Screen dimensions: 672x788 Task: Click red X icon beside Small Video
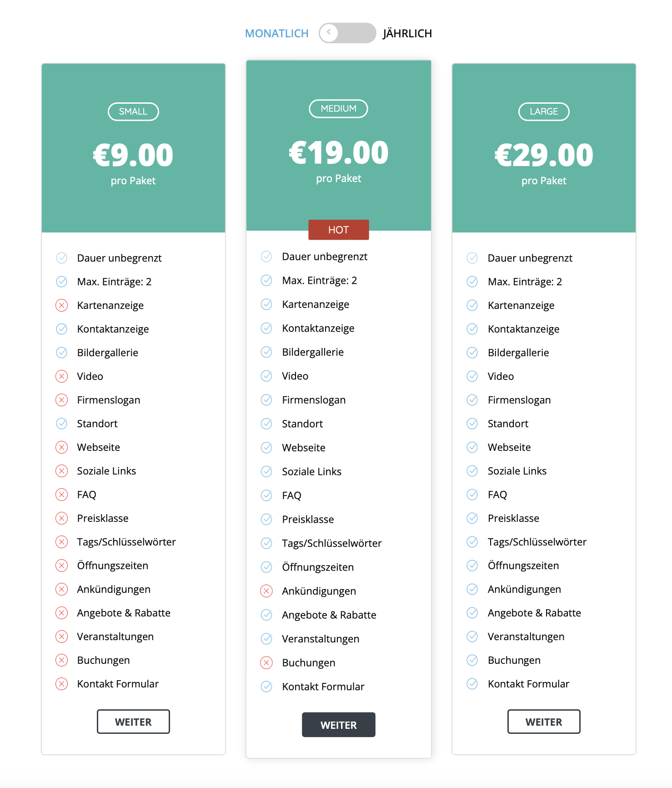point(62,376)
